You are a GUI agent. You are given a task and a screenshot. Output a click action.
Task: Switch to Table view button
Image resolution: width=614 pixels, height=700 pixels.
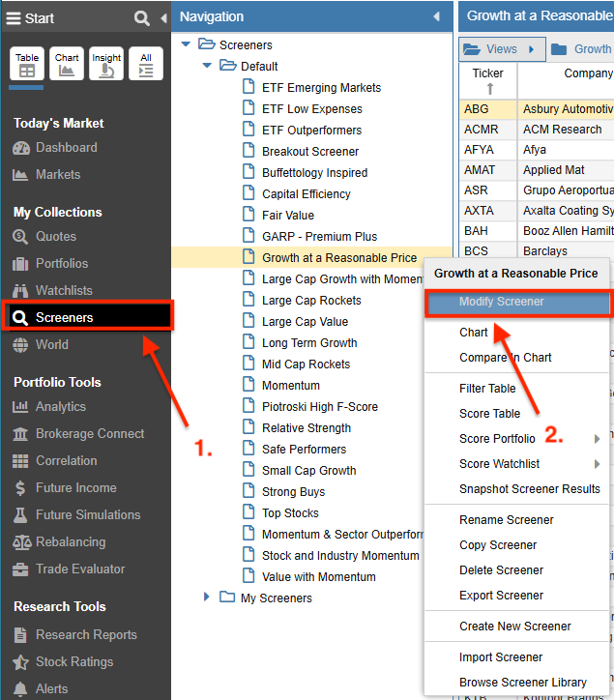[x=27, y=64]
